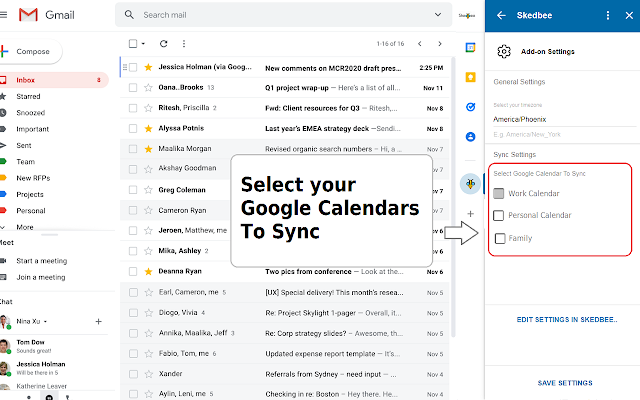640x400 pixels.
Task: Star the Fabio, Tom, me email
Action: [x=148, y=353]
